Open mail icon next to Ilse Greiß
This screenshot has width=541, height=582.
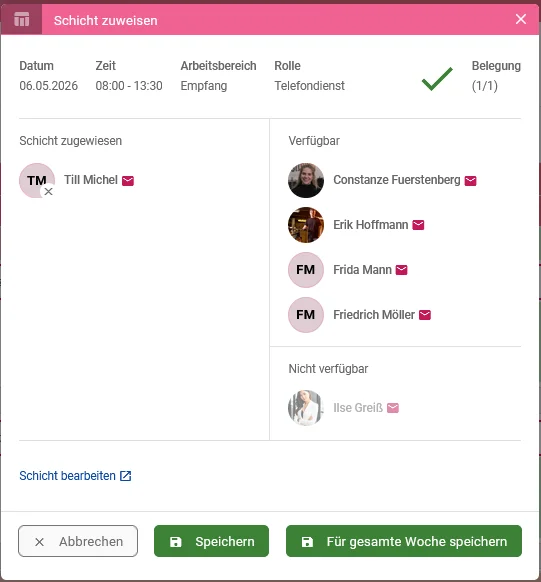(x=393, y=408)
